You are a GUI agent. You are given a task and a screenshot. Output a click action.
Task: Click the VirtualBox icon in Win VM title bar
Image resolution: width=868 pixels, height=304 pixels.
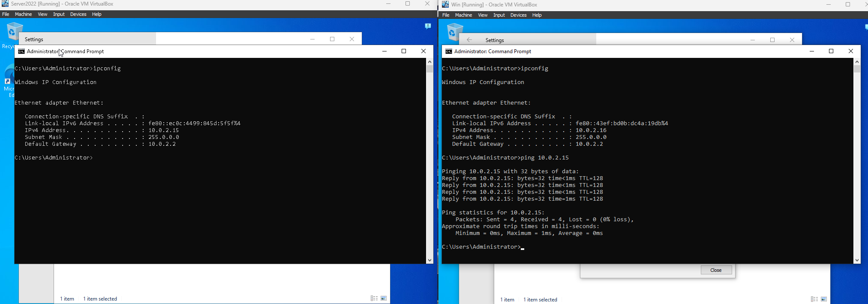tap(445, 4)
